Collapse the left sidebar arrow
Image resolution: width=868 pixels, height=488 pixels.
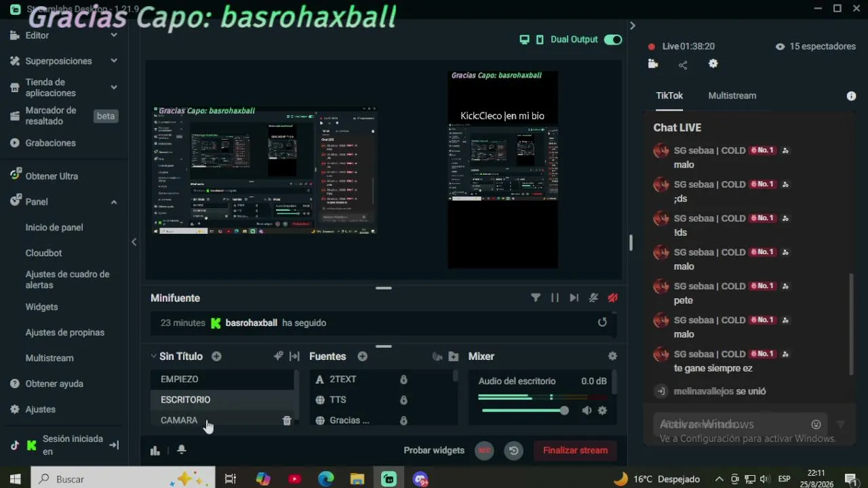[134, 242]
